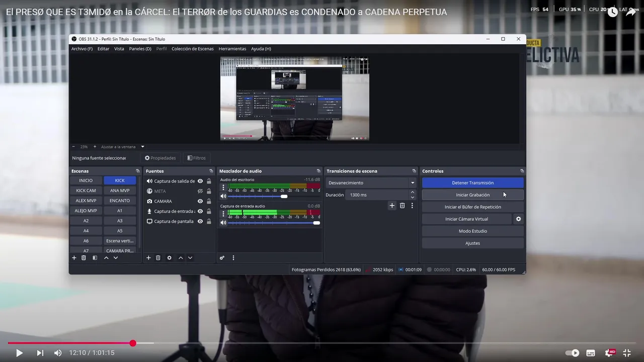This screenshot has width=644, height=362.
Task: Undock the Controles panel
Action: point(522,171)
